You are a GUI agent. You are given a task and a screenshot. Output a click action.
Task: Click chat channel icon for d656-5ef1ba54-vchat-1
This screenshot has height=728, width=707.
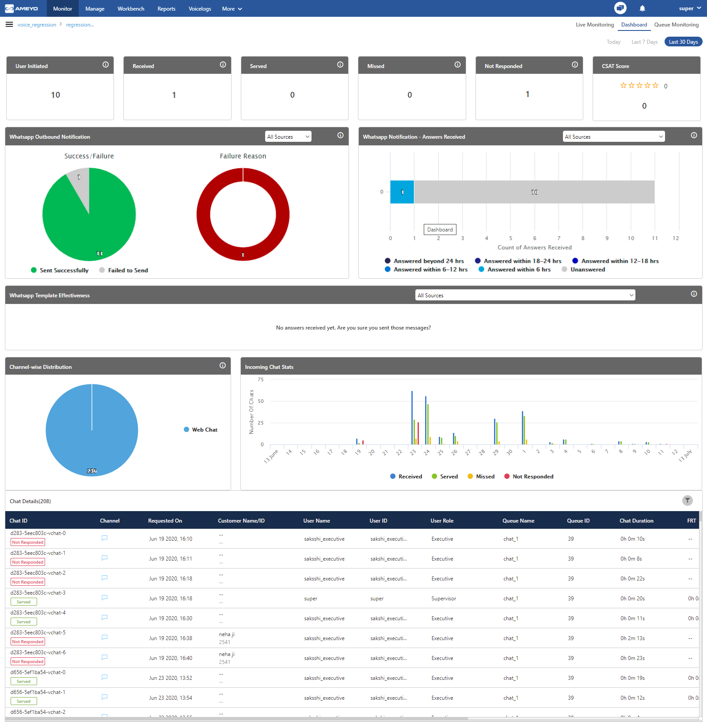[x=105, y=697]
